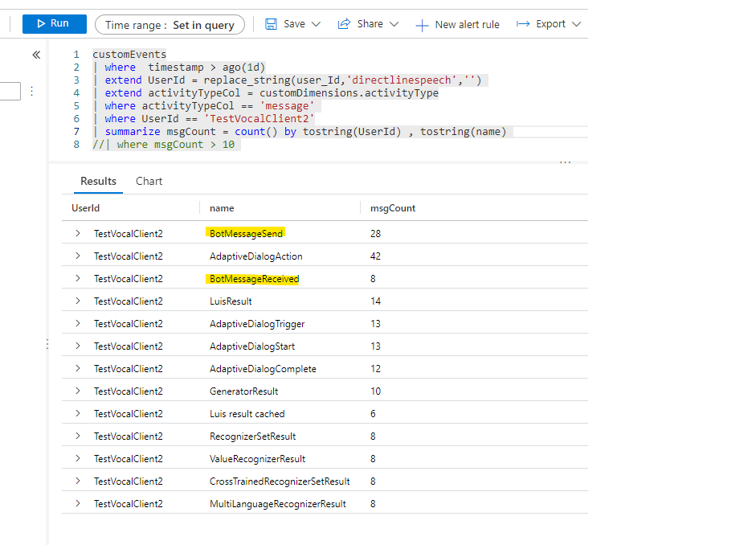The image size is (756, 545).
Task: Select the AdaptiveDialogAction name cell
Action: 256,256
